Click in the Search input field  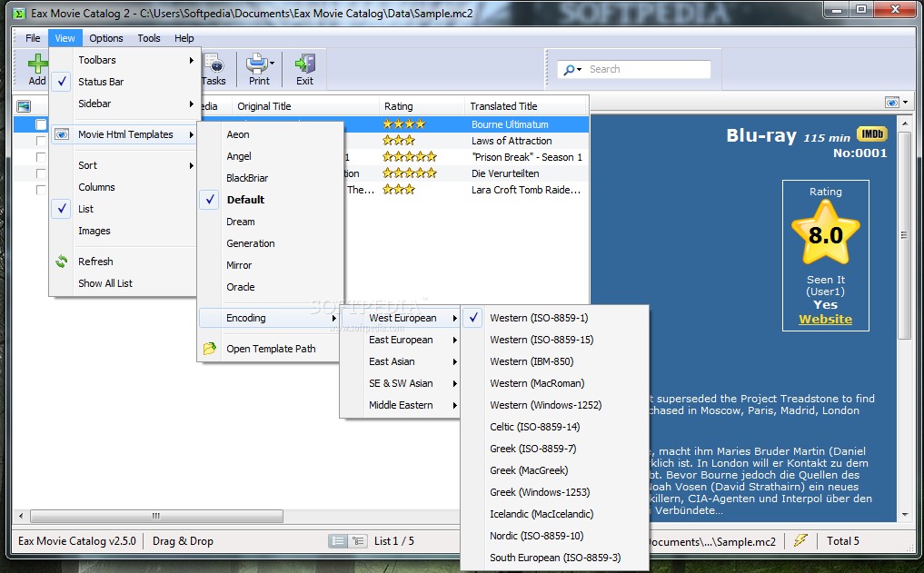click(648, 70)
